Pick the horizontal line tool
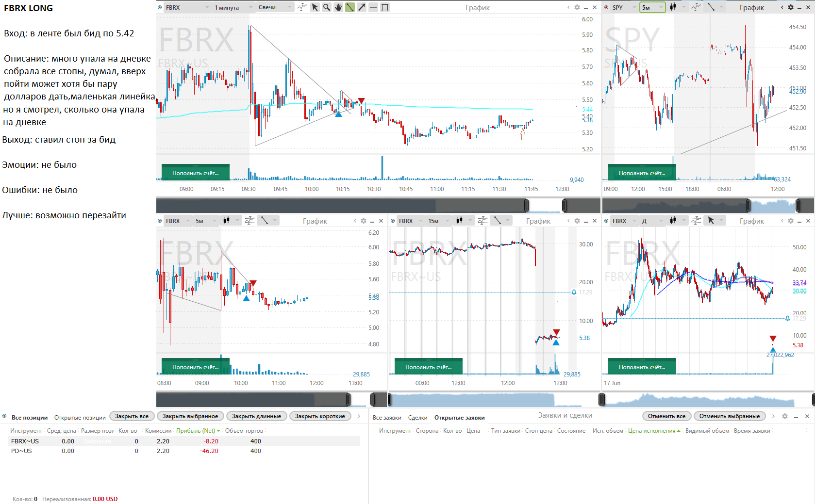Image resolution: width=815 pixels, height=504 pixels. 373,7
